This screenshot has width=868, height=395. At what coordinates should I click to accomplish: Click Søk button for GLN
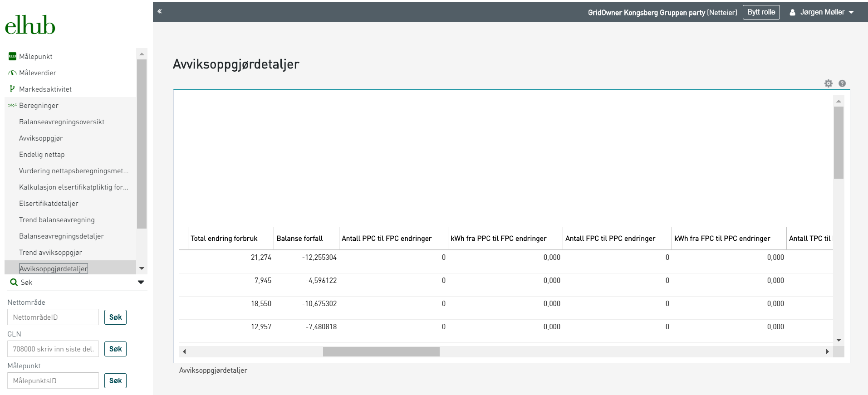tap(116, 349)
